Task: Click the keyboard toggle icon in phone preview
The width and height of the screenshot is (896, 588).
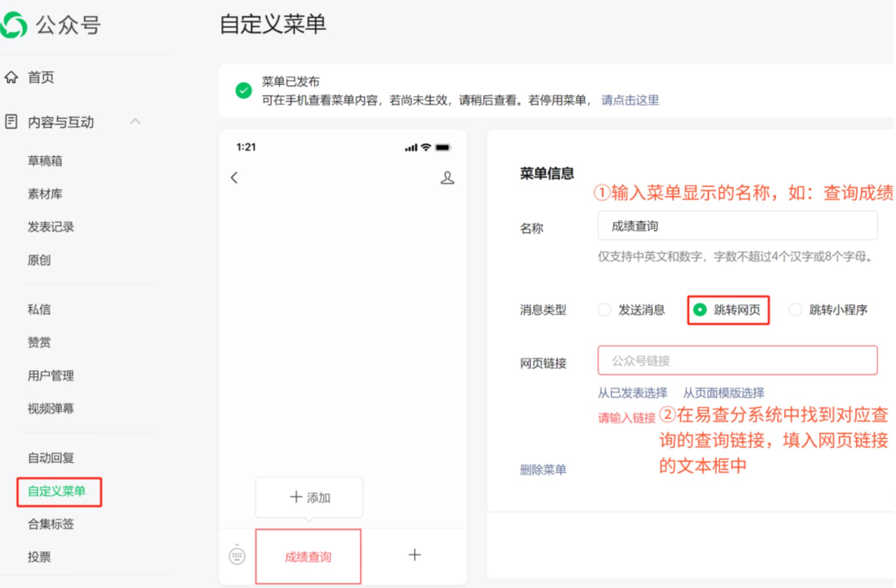Action: 237,555
